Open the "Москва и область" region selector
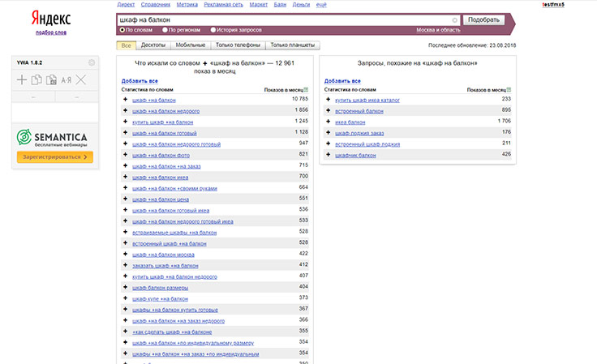Image resolution: width=597 pixels, height=364 pixels. 437,30
